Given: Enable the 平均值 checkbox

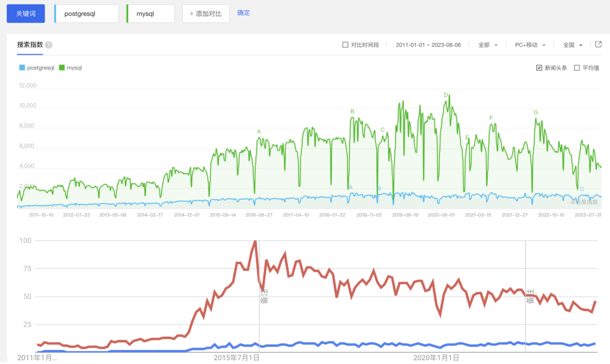Looking at the screenshot, I should [577, 68].
